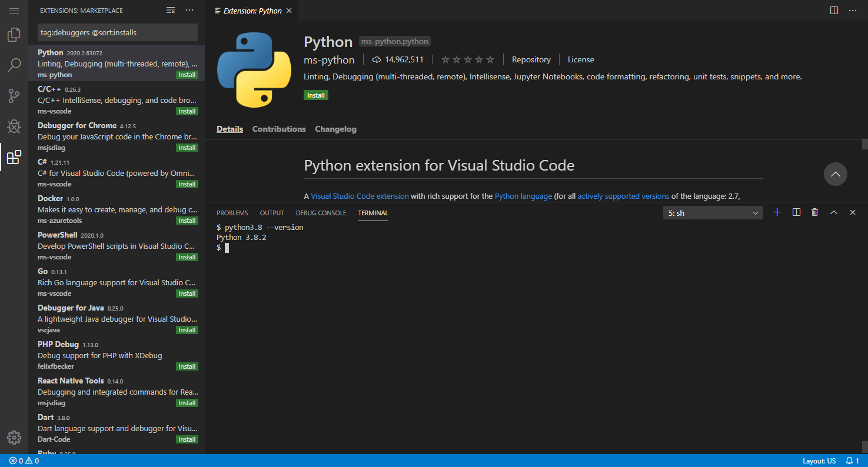Select Go extension list entry
This screenshot has height=467, width=868.
[x=117, y=282]
